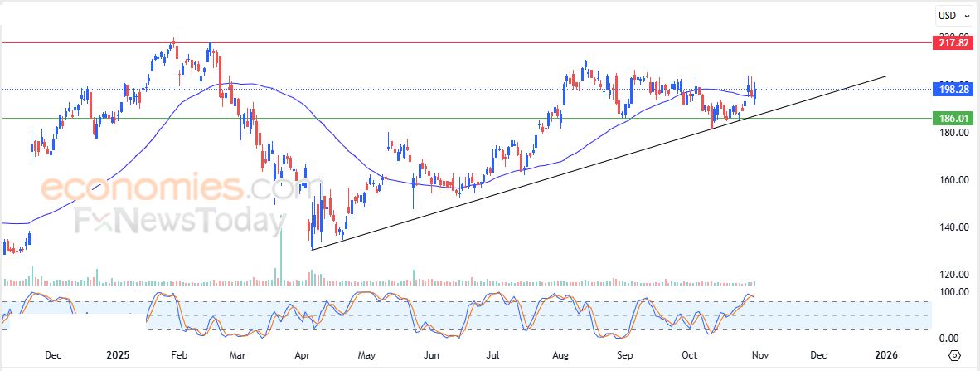Click the May marker on time axis
Image resolution: width=980 pixels, height=371 pixels.
coord(367,355)
